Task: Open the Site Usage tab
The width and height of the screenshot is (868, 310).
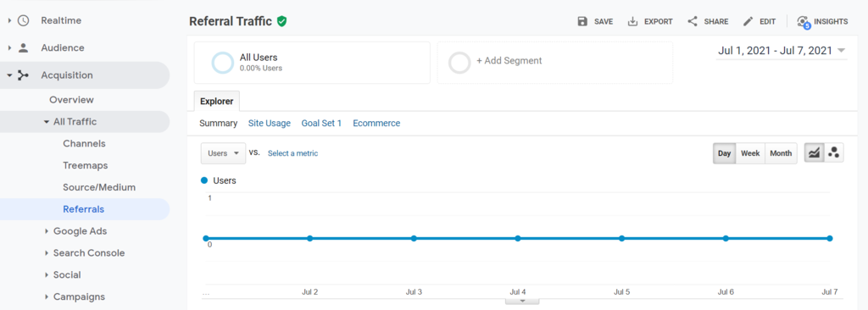Action: (269, 124)
